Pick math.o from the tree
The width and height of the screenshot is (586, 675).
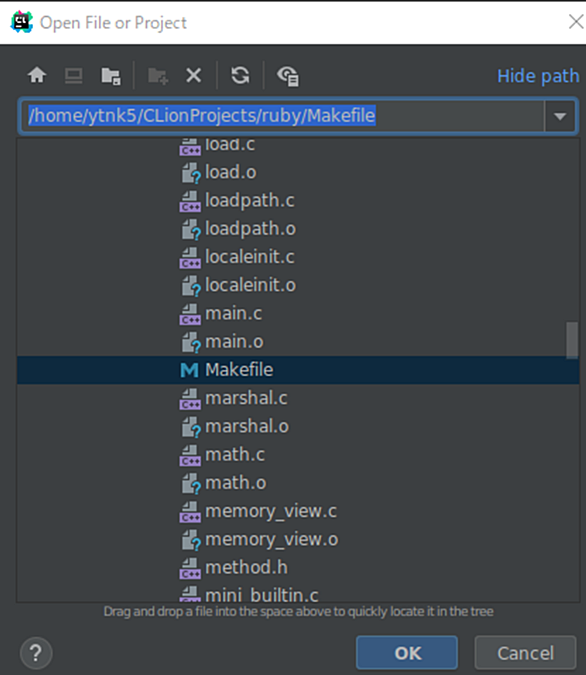click(236, 483)
